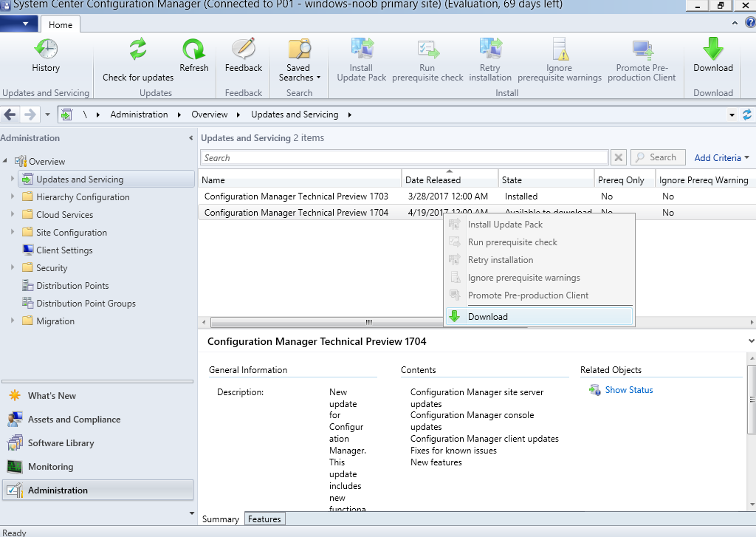This screenshot has height=537, width=756.
Task: Expand the Security folder
Action: (13, 267)
